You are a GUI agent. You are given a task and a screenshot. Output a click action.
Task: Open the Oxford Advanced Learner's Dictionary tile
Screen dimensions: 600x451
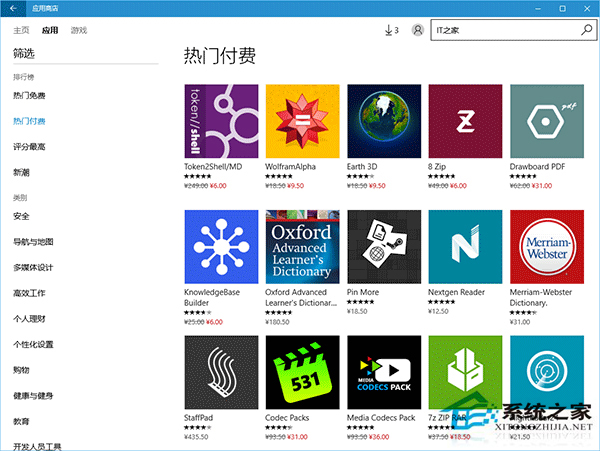coord(302,247)
